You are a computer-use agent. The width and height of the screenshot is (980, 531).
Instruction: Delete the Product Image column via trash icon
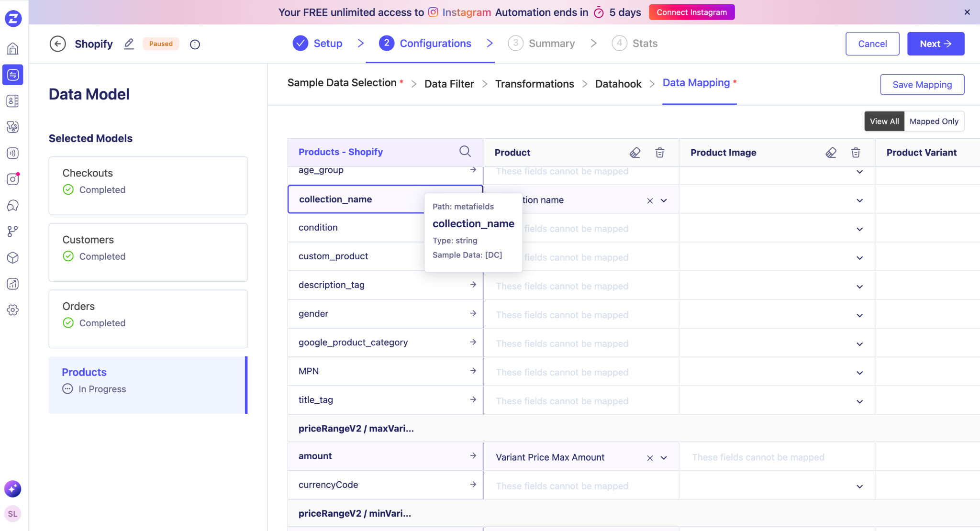(856, 153)
